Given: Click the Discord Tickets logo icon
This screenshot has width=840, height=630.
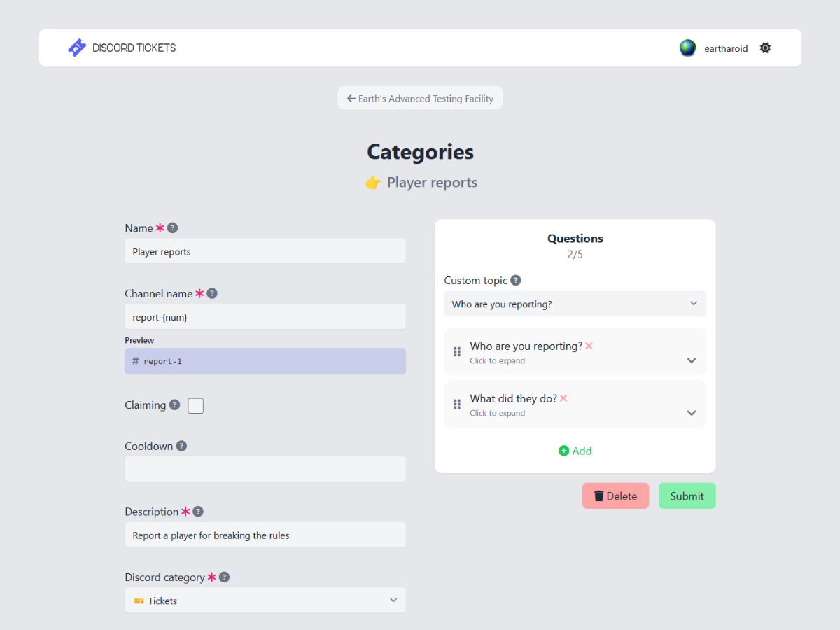Looking at the screenshot, I should (77, 48).
